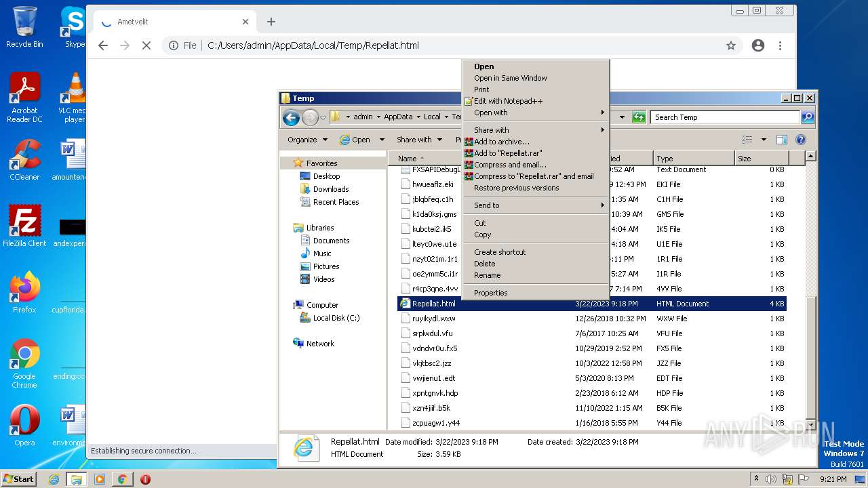Screen dimensions: 868x488
Task: Stop loading the page in Chrome
Action: 146,45
